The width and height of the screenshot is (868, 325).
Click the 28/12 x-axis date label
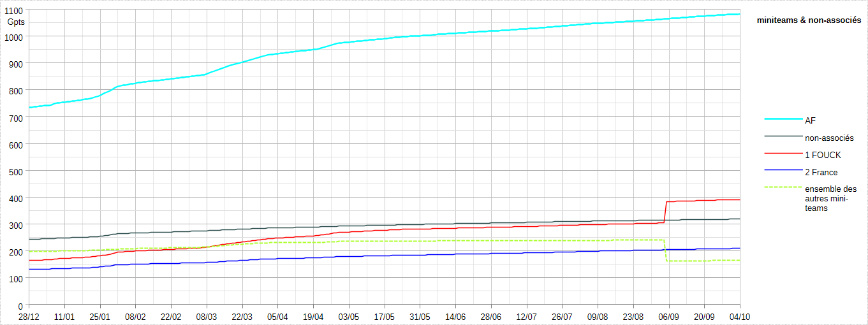(29, 316)
